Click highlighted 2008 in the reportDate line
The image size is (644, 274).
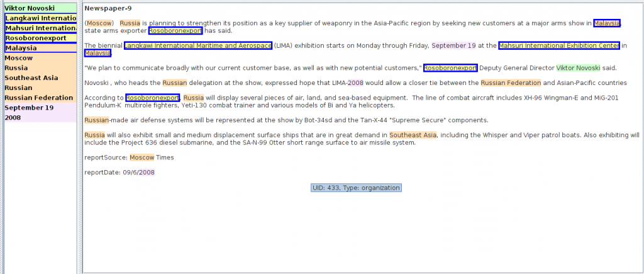[x=147, y=173]
